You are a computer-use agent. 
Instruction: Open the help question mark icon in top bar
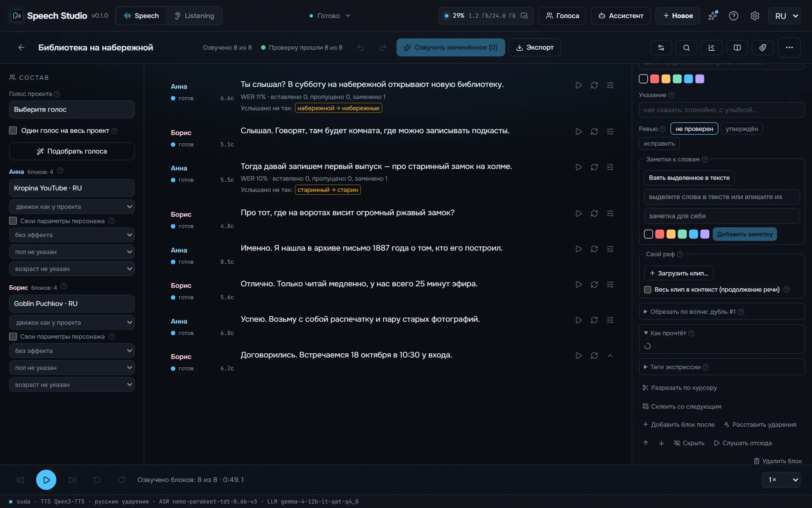[x=733, y=16]
